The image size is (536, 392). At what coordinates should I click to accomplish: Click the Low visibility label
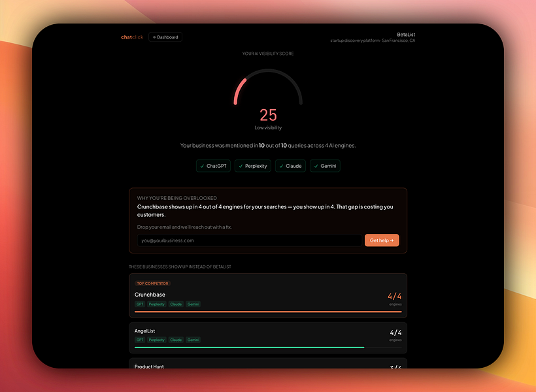pos(268,128)
